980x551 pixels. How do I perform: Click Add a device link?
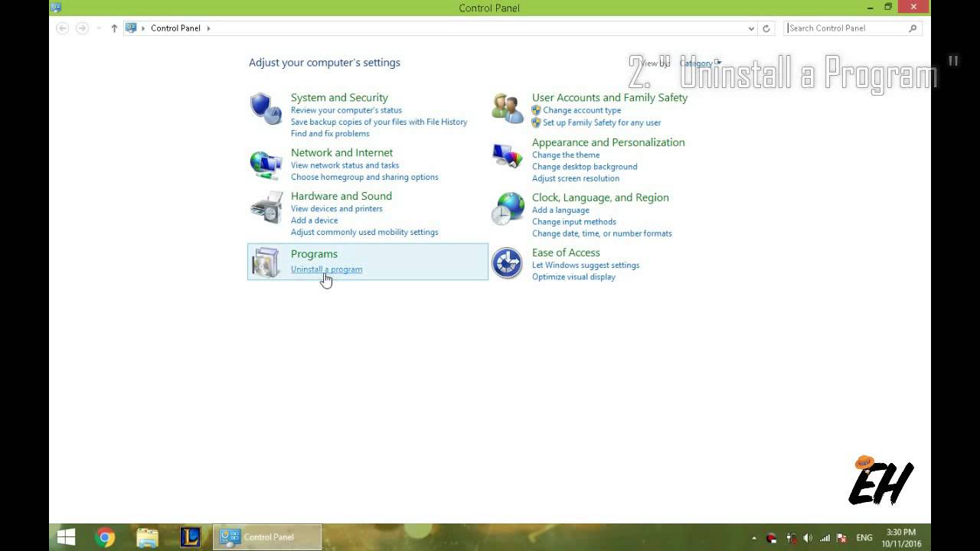click(314, 220)
